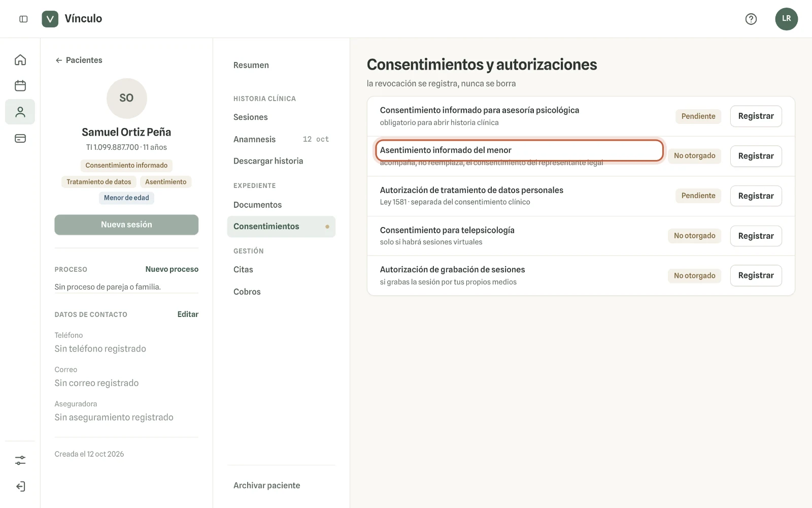Open Anamnesis entry
This screenshot has height=508, width=812.
coord(281,139)
